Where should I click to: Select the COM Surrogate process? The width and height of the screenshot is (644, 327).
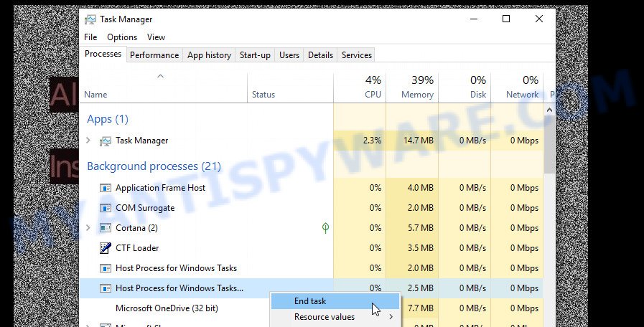pyautogui.click(x=145, y=208)
